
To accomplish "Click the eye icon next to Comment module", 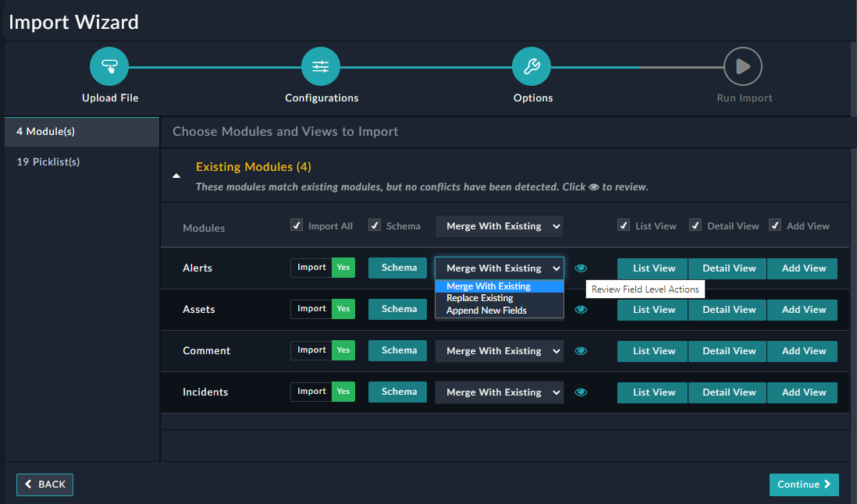I will click(581, 350).
